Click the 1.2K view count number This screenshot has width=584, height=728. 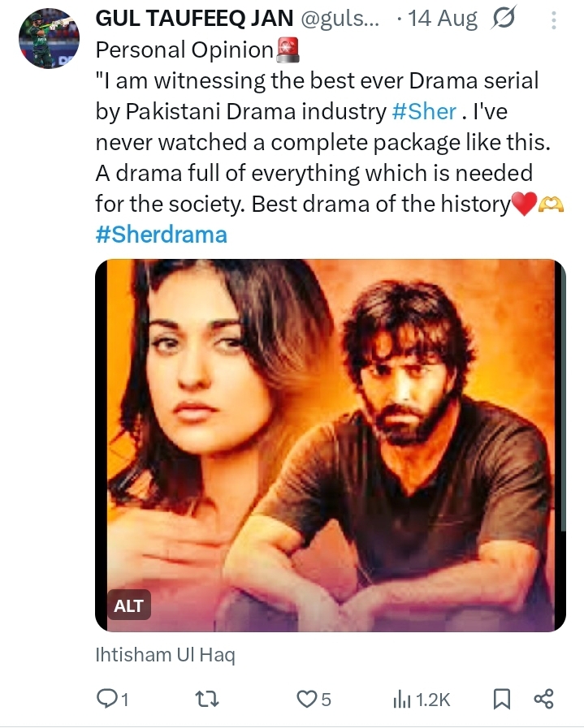point(433,699)
